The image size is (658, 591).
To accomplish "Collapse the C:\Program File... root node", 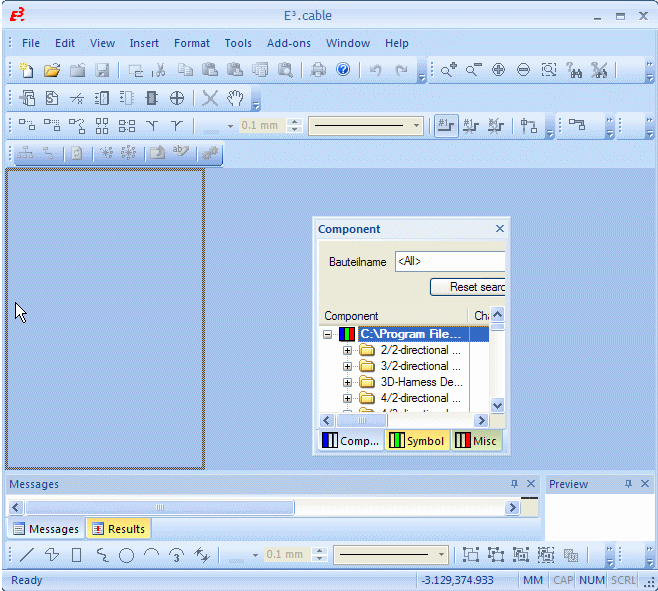I will [327, 335].
